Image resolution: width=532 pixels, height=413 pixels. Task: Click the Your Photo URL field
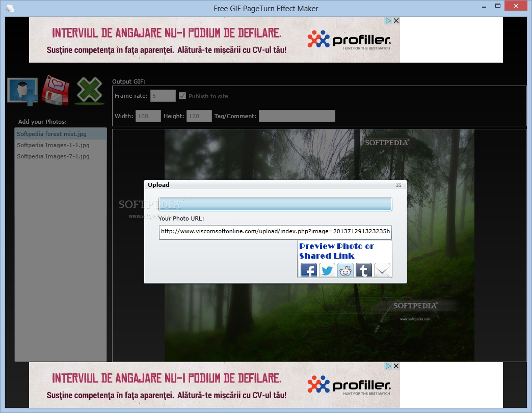(275, 232)
